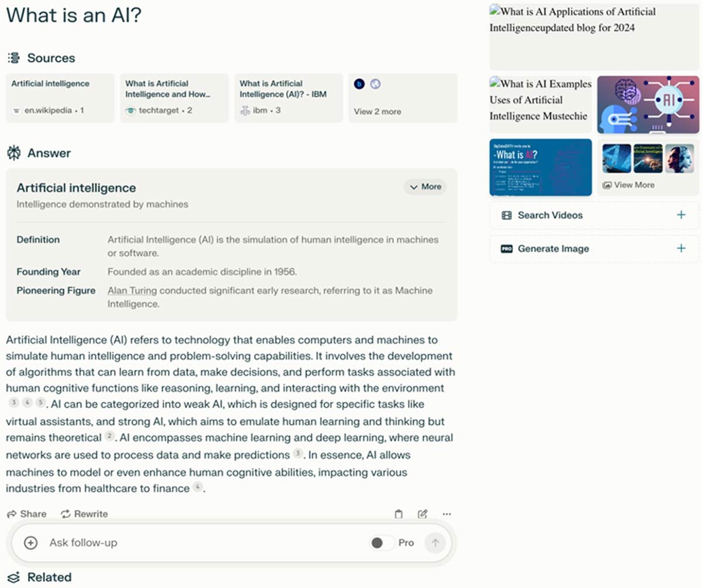Click the edit answer icon
Image resolution: width=702 pixels, height=588 pixels.
(422, 513)
